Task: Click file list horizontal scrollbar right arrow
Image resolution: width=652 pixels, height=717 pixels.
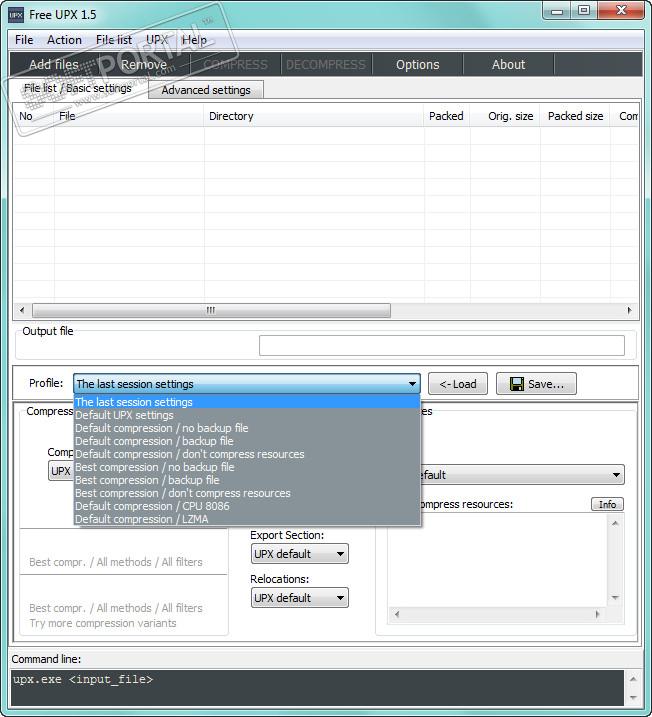Action: point(629,310)
